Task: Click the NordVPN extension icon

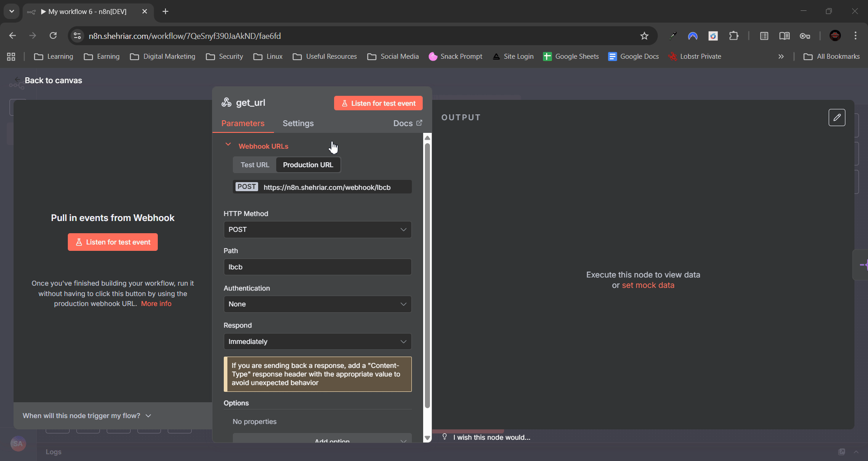Action: [693, 36]
